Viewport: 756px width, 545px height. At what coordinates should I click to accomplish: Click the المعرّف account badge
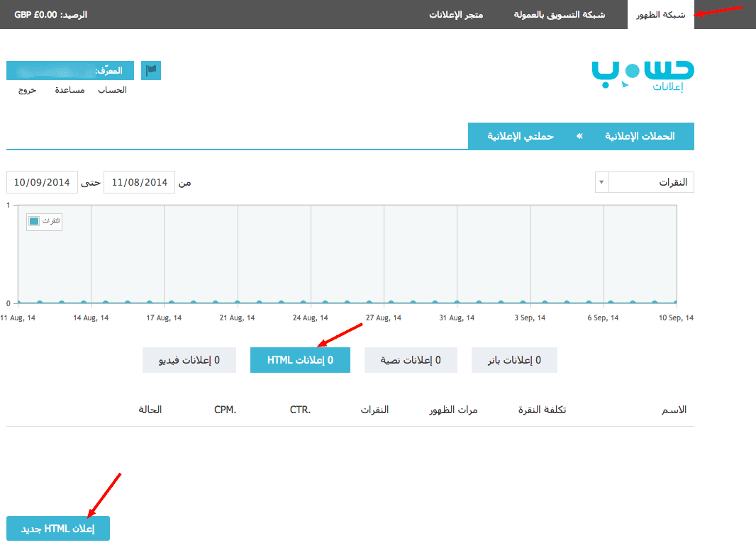[x=70, y=70]
